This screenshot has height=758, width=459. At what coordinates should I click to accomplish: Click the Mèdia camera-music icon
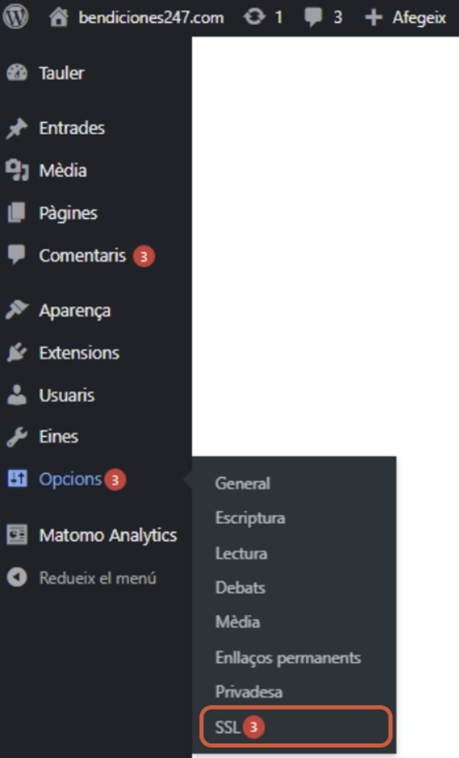point(17,171)
